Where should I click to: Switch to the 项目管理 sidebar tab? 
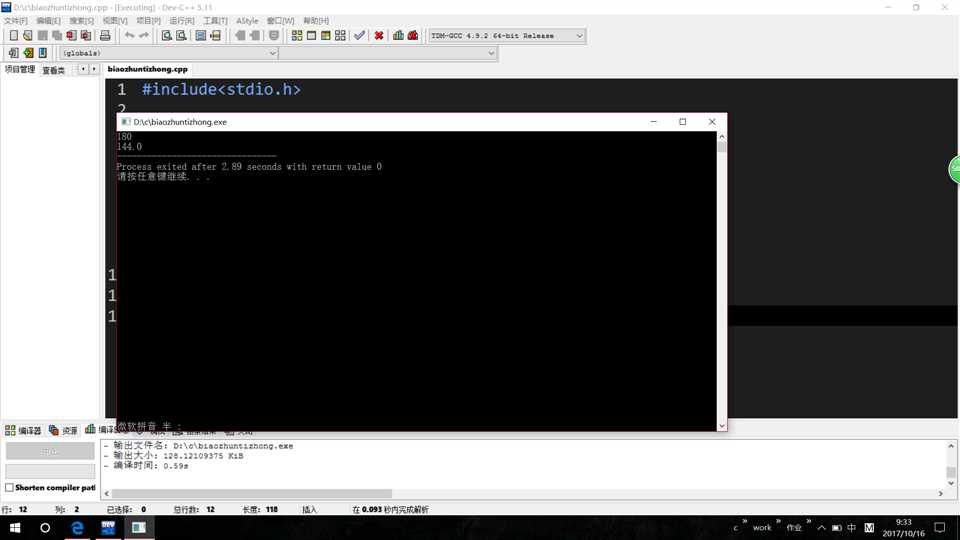coord(20,70)
